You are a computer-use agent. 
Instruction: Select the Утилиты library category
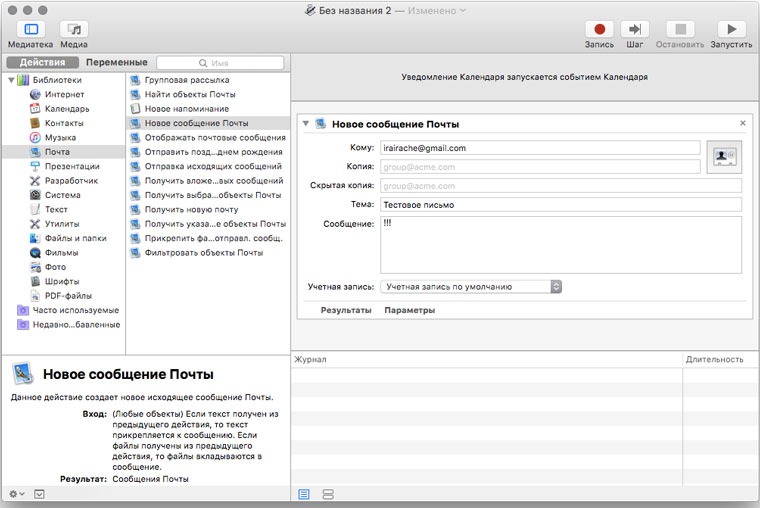click(62, 224)
